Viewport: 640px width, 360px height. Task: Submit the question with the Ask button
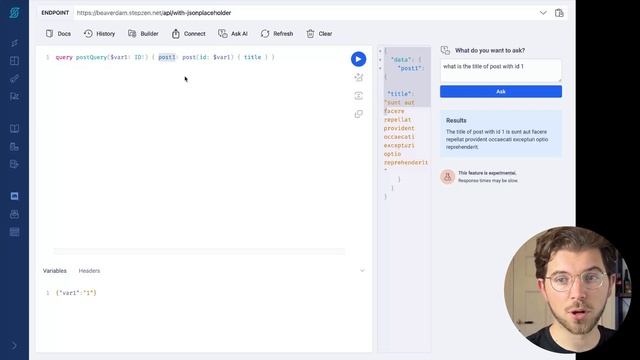coord(501,91)
